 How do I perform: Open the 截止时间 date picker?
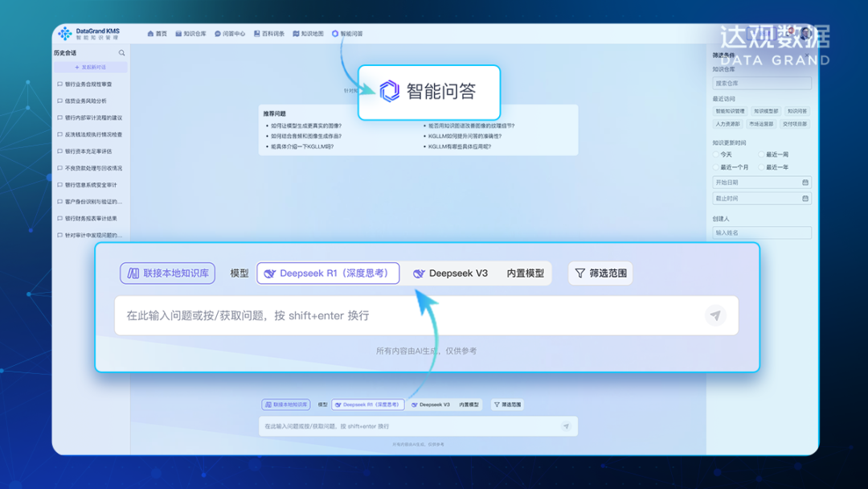[x=755, y=199]
